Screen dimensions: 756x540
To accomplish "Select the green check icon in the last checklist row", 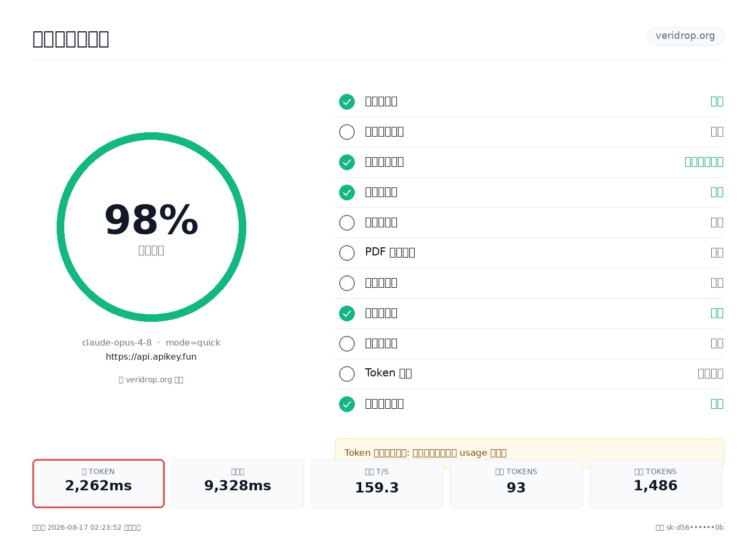I will click(347, 404).
